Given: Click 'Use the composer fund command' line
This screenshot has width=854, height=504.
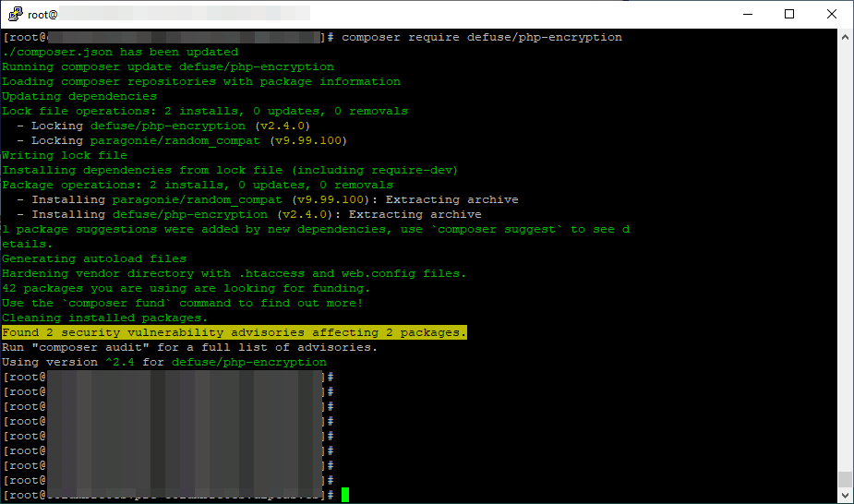Looking at the screenshot, I should pos(183,303).
